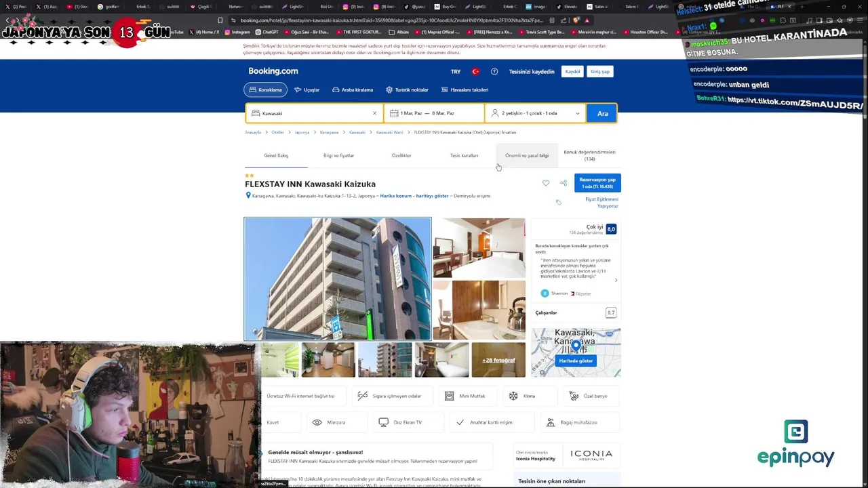Open the kettle kitchenette photo
The image size is (868, 488).
[x=479, y=310]
